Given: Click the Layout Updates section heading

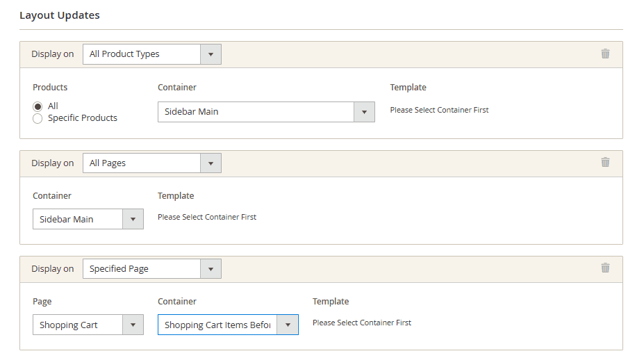Looking at the screenshot, I should (60, 15).
